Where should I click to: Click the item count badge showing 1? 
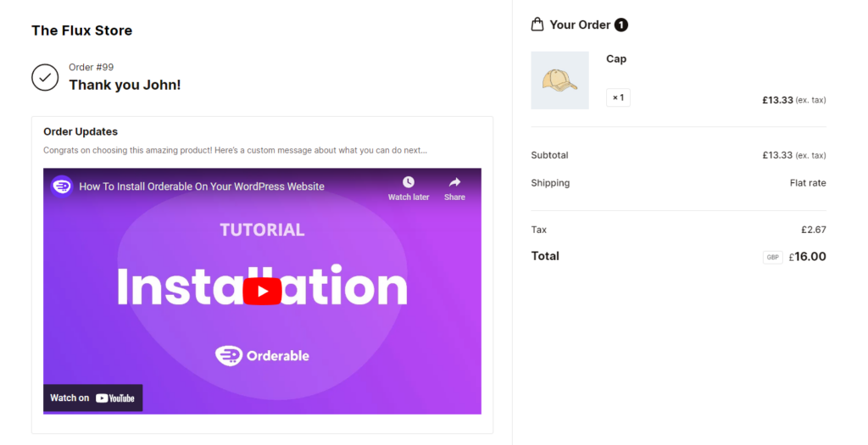621,25
